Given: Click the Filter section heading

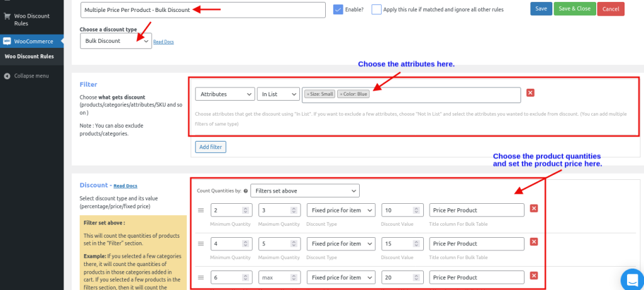Looking at the screenshot, I should point(88,85).
